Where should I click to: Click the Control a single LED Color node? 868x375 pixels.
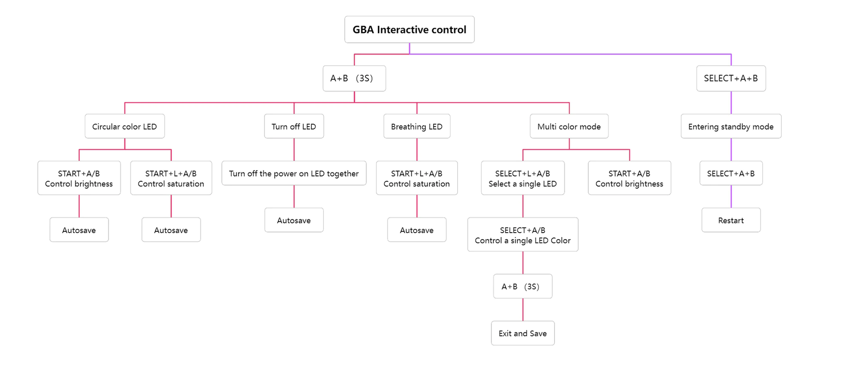click(x=522, y=235)
